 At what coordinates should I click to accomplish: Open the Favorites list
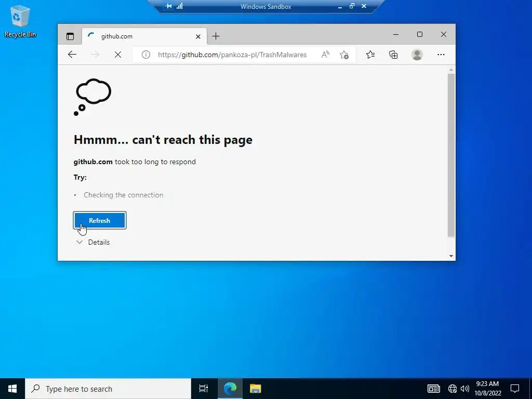click(x=370, y=55)
